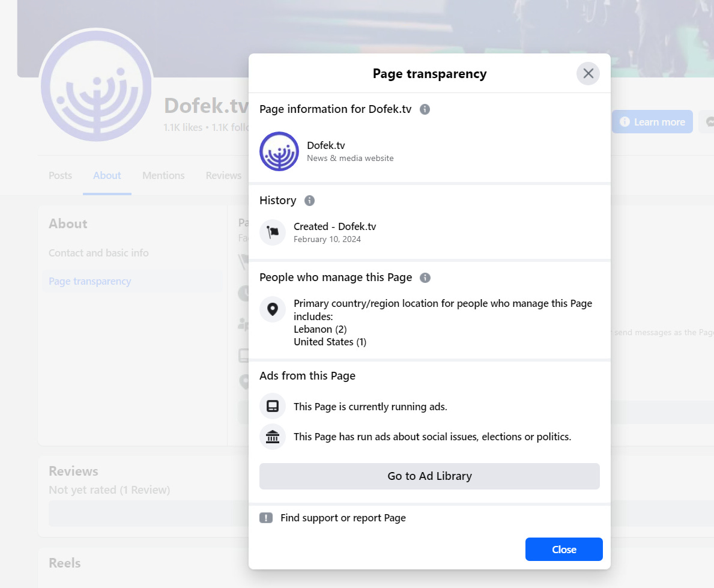Click info icon next to History

[x=309, y=201]
